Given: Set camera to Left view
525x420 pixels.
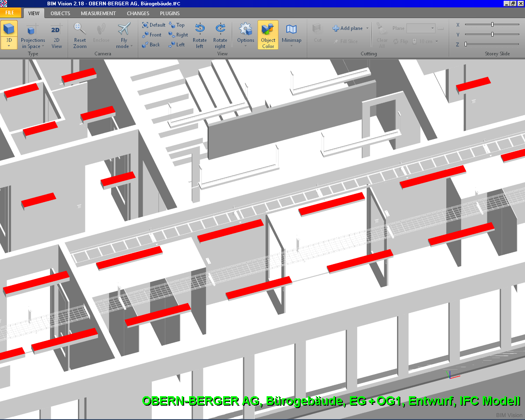Looking at the screenshot, I should (x=176, y=45).
